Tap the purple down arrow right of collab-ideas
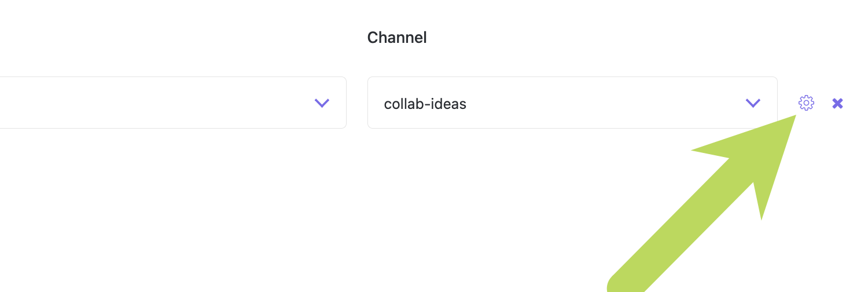 coord(752,103)
